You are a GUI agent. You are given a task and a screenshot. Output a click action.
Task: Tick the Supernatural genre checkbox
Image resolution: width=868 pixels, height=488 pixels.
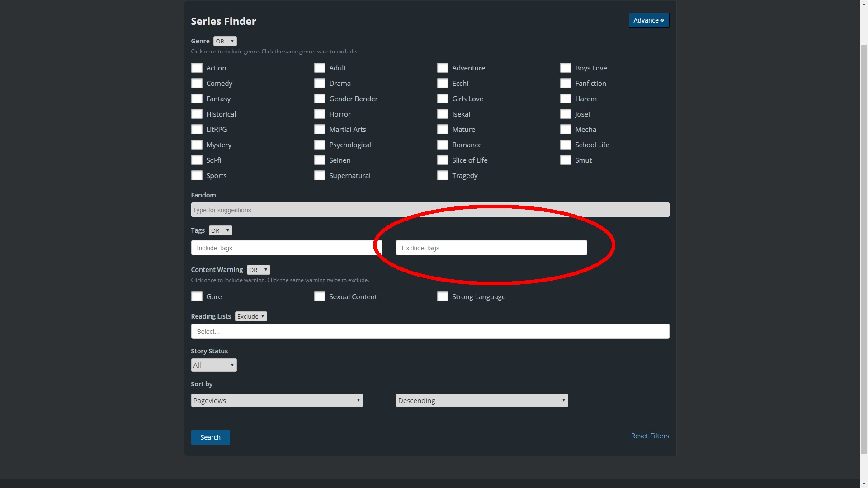[x=320, y=175]
